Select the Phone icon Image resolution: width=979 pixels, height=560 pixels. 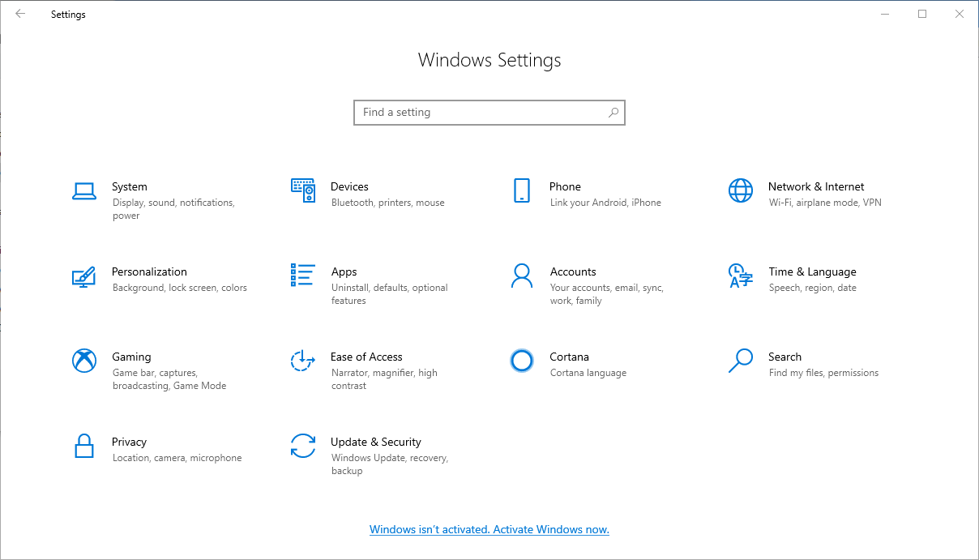pyautogui.click(x=522, y=191)
